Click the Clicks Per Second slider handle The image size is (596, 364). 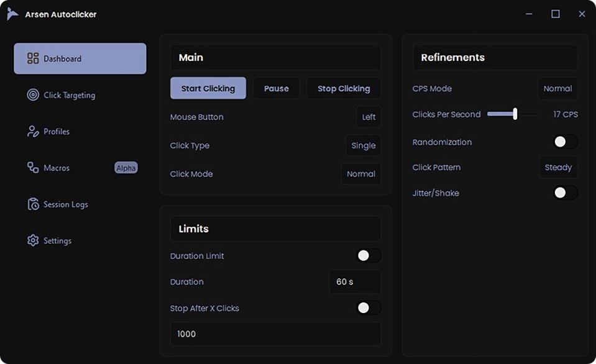515,114
